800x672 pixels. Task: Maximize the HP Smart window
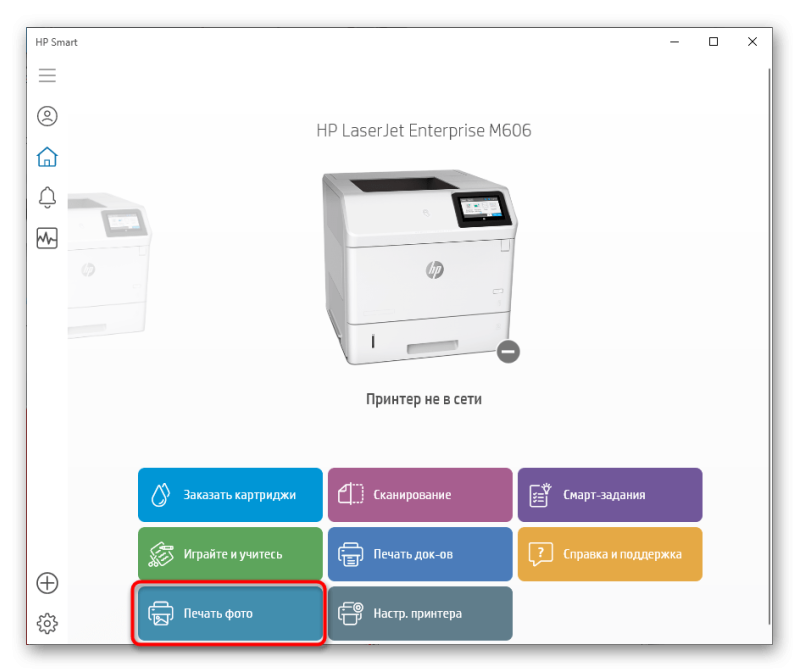pyautogui.click(x=713, y=42)
